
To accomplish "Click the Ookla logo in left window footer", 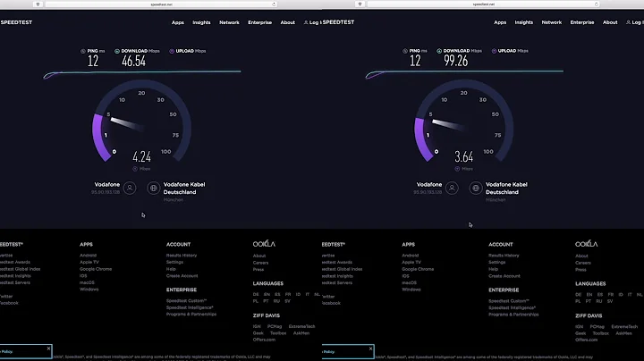I will [264, 244].
